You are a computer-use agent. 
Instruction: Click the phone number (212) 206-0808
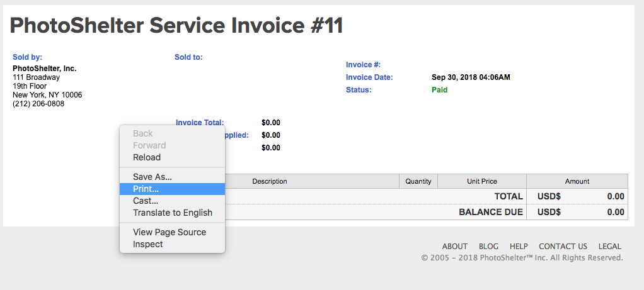(x=38, y=104)
